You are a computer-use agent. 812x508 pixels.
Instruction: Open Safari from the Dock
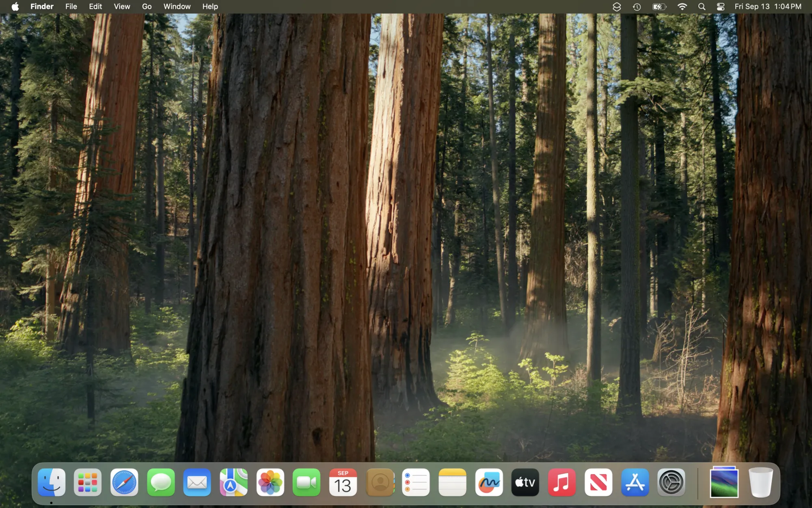(124, 483)
